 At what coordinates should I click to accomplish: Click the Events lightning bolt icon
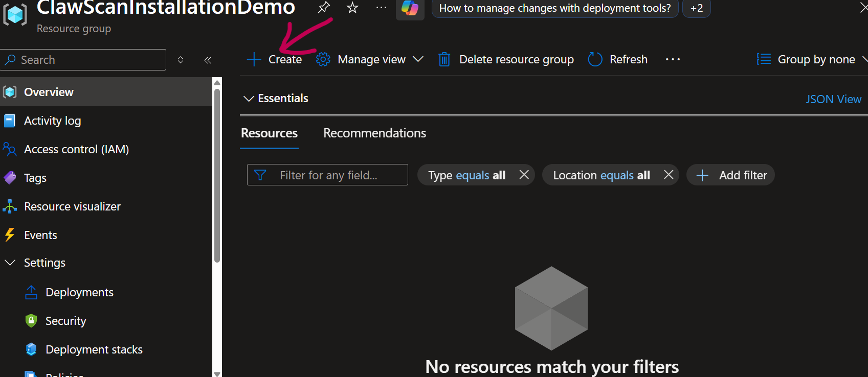point(10,235)
